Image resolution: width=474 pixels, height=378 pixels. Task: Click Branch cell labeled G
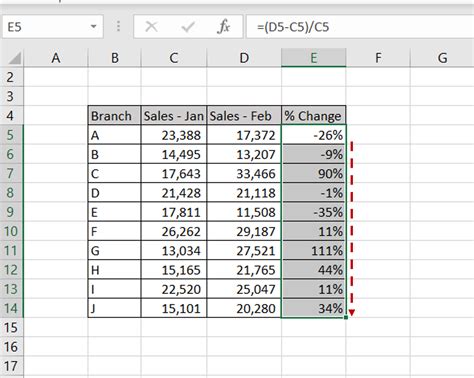pyautogui.click(x=115, y=250)
